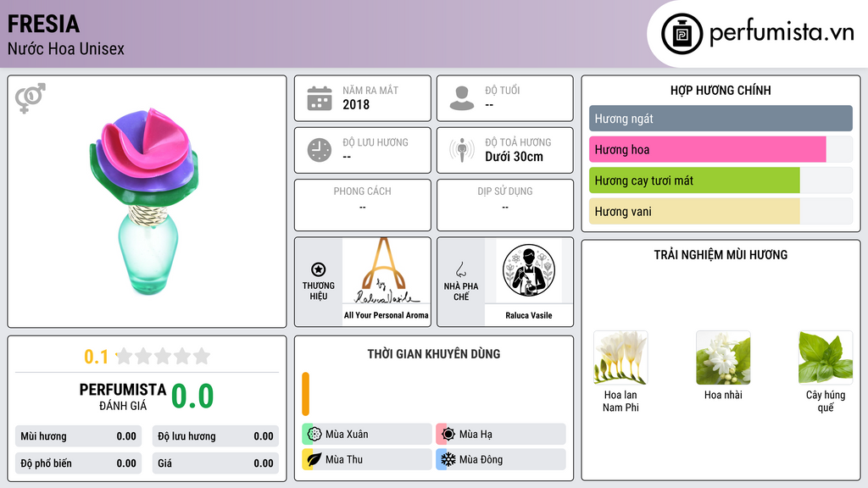The width and height of the screenshot is (868, 488).
Task: Click the calendar icon beside Năm ra mắt
Action: pyautogui.click(x=320, y=98)
